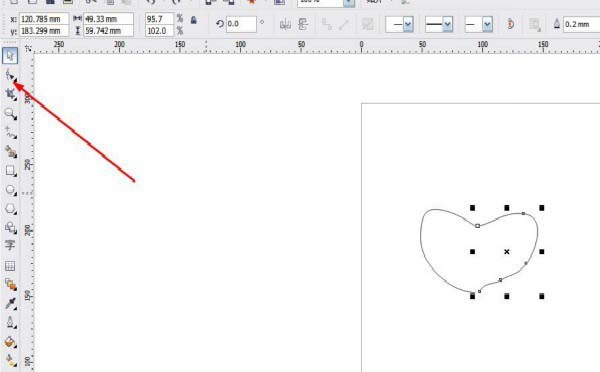Open the Basic Shapes tool

click(x=10, y=227)
